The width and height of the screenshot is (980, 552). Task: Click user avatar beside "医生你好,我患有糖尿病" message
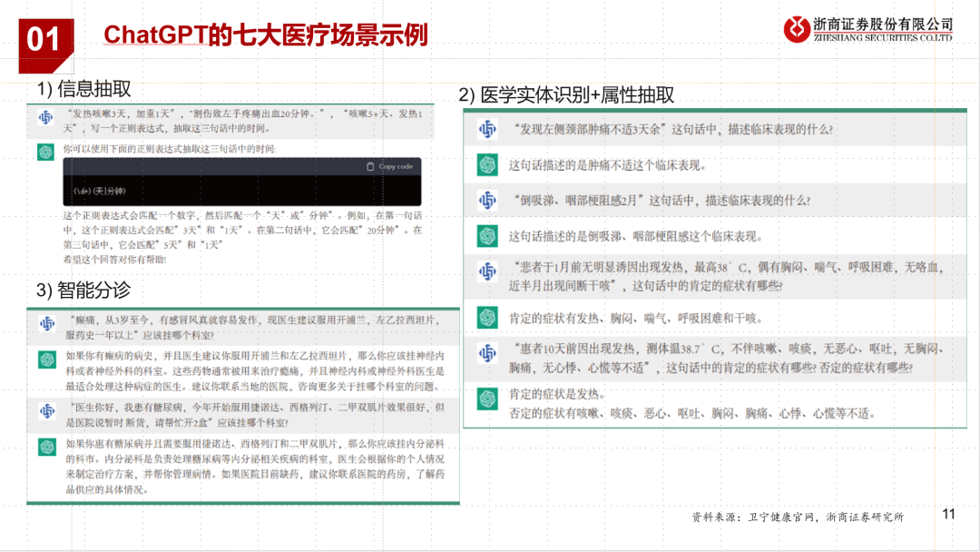(47, 410)
